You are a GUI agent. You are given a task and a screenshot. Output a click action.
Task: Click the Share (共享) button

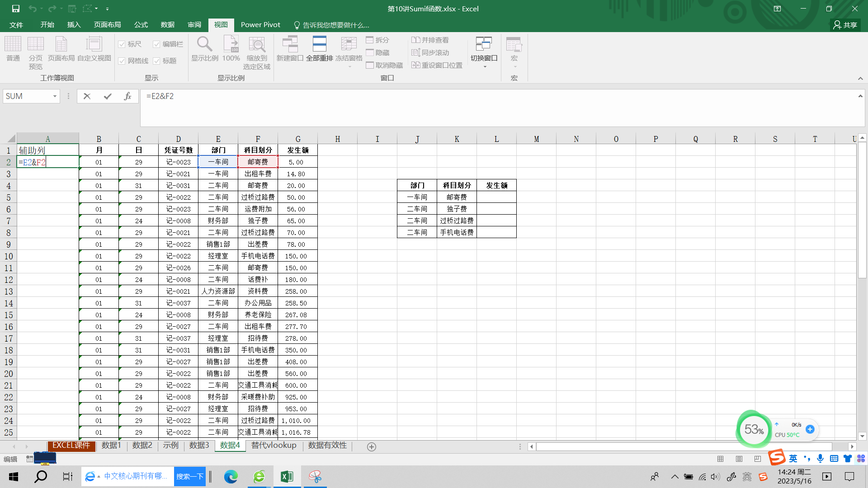coord(845,25)
